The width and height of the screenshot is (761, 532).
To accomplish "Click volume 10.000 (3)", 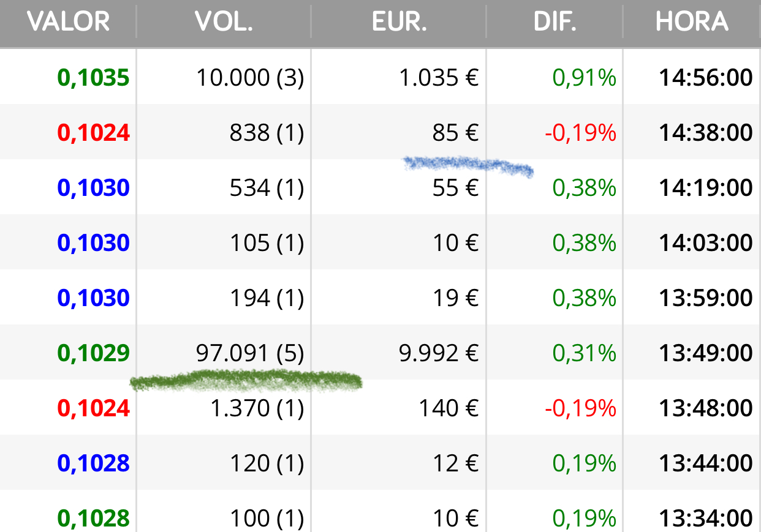I will click(250, 78).
